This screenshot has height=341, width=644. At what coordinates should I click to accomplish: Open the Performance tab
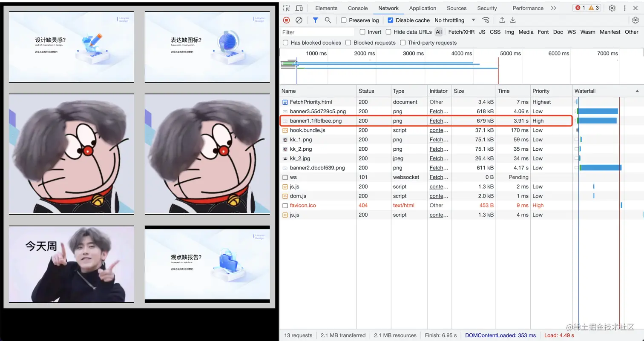528,8
